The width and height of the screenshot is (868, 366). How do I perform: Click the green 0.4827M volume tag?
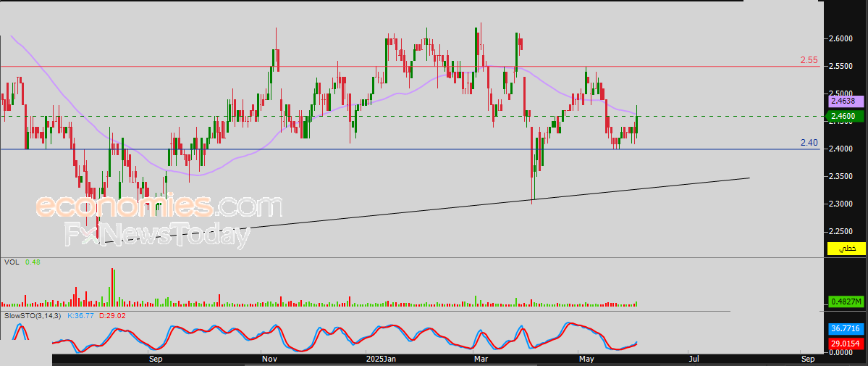pos(846,301)
